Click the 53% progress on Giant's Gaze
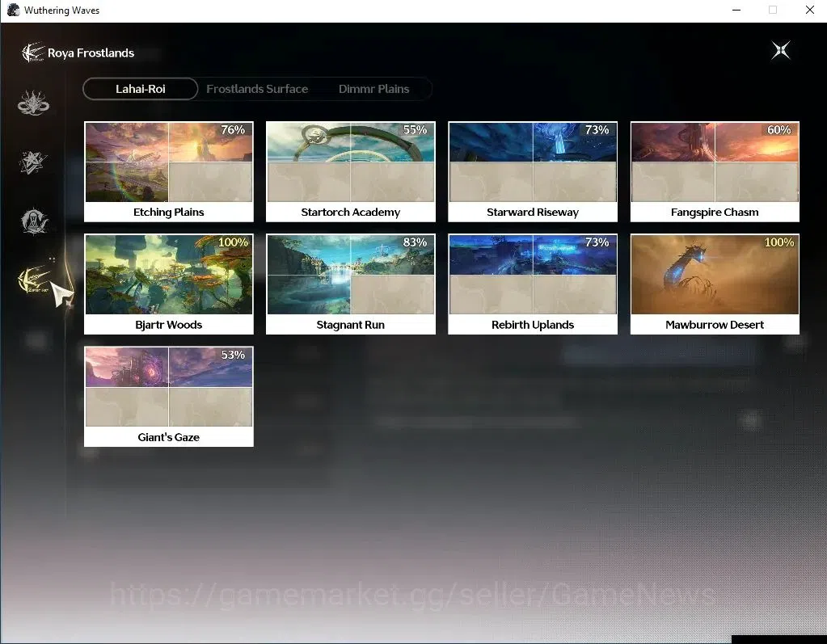 pyautogui.click(x=233, y=355)
